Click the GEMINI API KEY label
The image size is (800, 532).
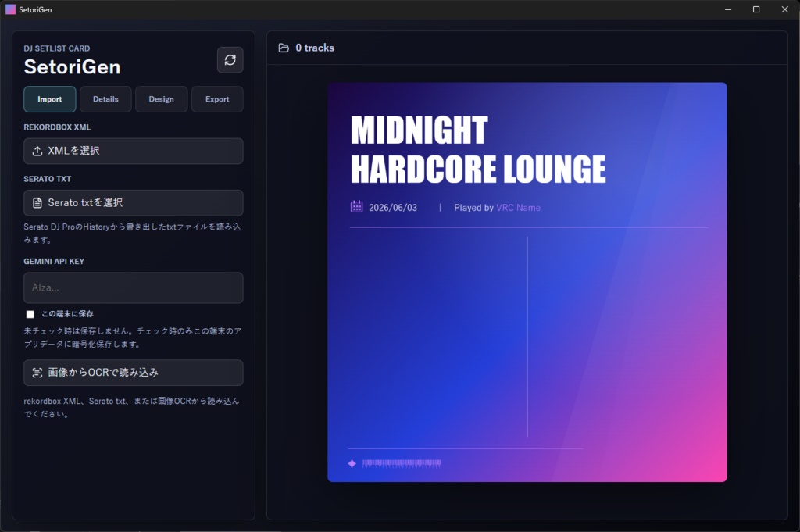point(54,261)
